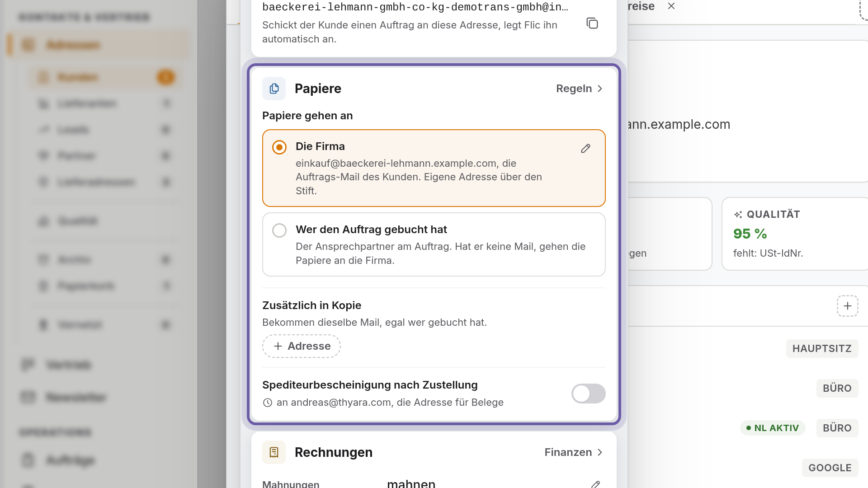This screenshot has height=488, width=868.
Task: Add a copy address with '+ Adresse'
Action: 302,346
